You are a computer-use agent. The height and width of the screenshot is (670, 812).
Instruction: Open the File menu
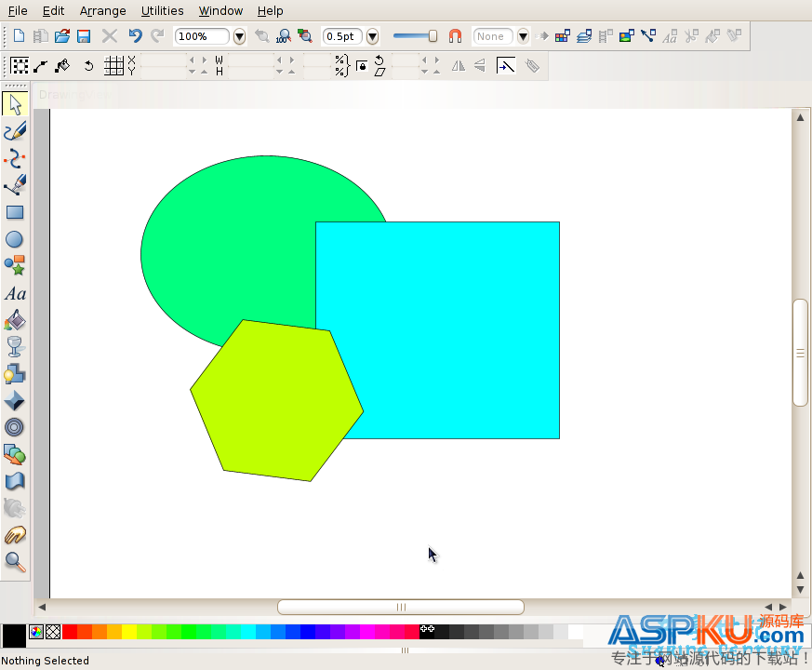click(18, 11)
